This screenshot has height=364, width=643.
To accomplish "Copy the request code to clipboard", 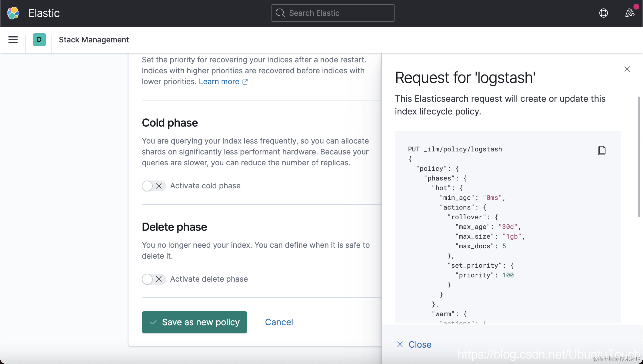I will (x=601, y=150).
